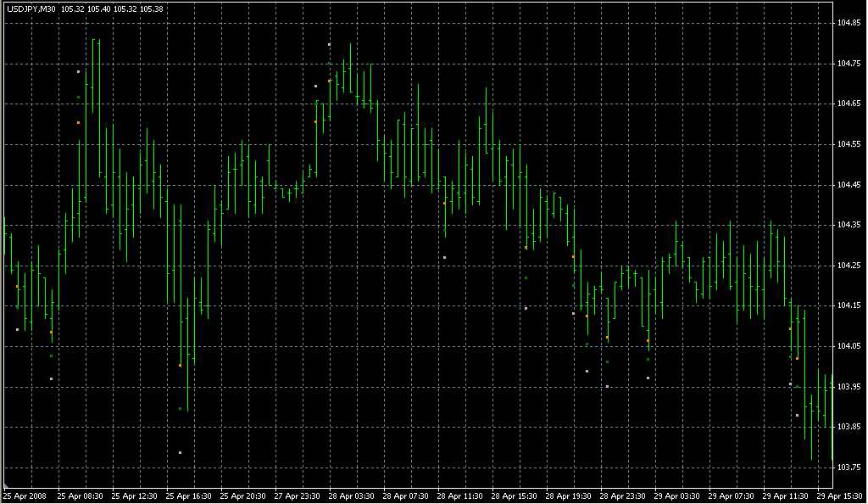Select the 28 Apr 03:30 time label
Screen dimensions: 868x504
[x=353, y=496]
